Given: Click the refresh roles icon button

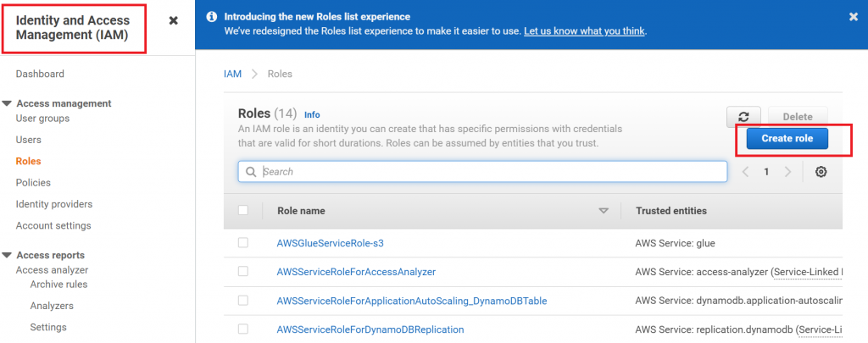Looking at the screenshot, I should click(x=743, y=117).
